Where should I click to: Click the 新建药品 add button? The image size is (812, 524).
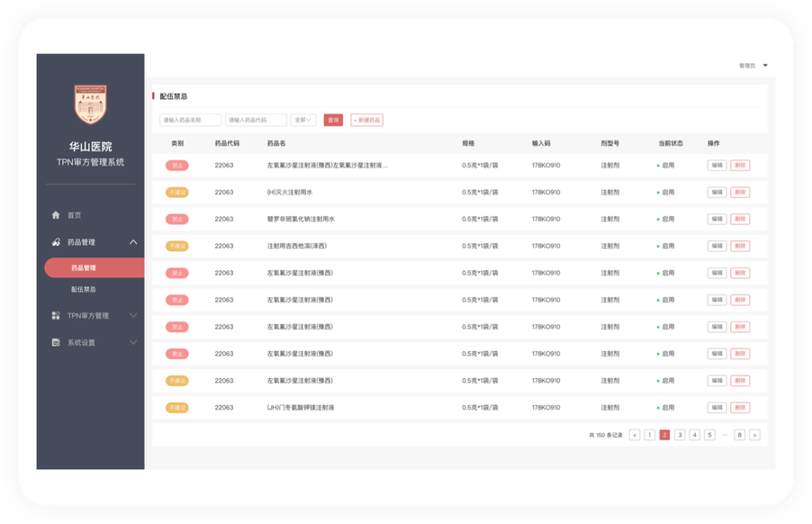coord(366,120)
